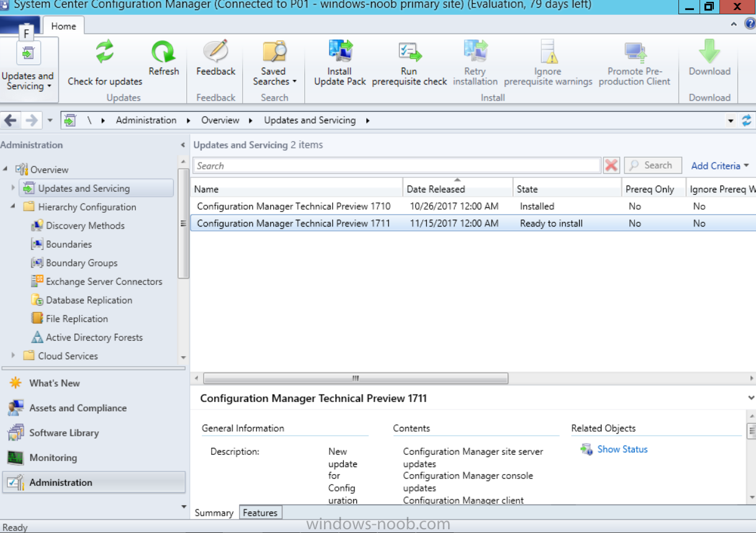
Task: Select Cloud Services folder
Action: point(68,356)
